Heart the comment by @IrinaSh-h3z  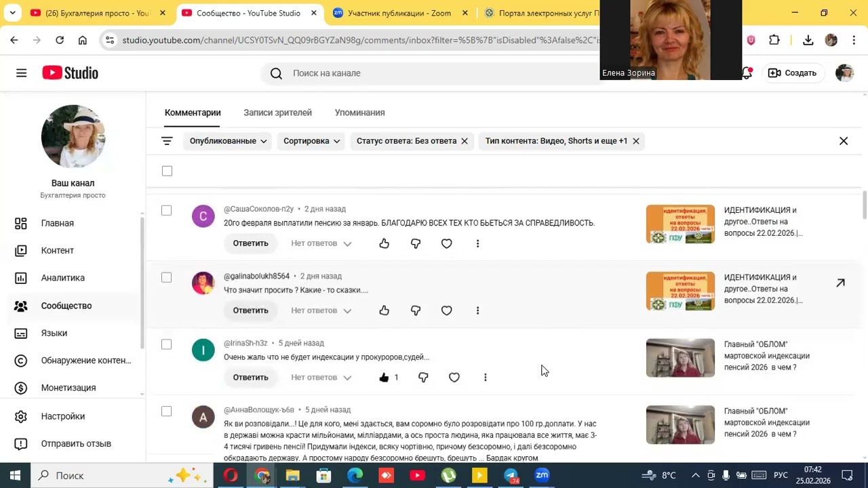click(x=454, y=378)
